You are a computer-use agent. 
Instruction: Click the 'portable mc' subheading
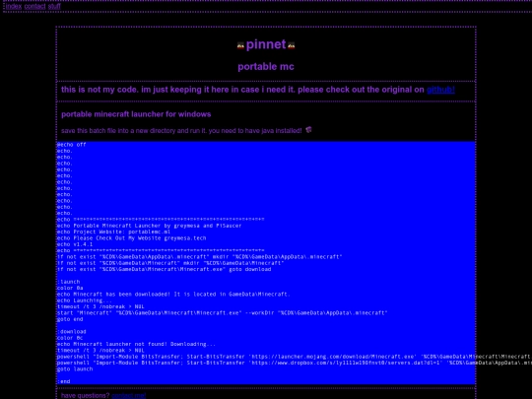pyautogui.click(x=266, y=67)
